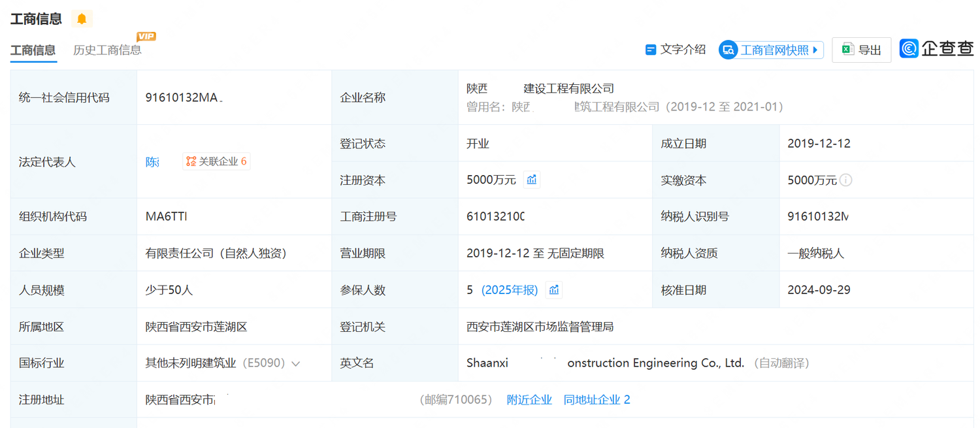Image resolution: width=980 pixels, height=428 pixels.
Task: Click the 工商信息 section heading
Action: [x=36, y=19]
